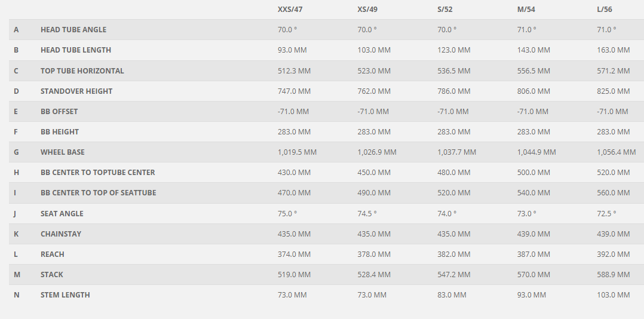Click the STEM LENGTH row label

[65, 295]
